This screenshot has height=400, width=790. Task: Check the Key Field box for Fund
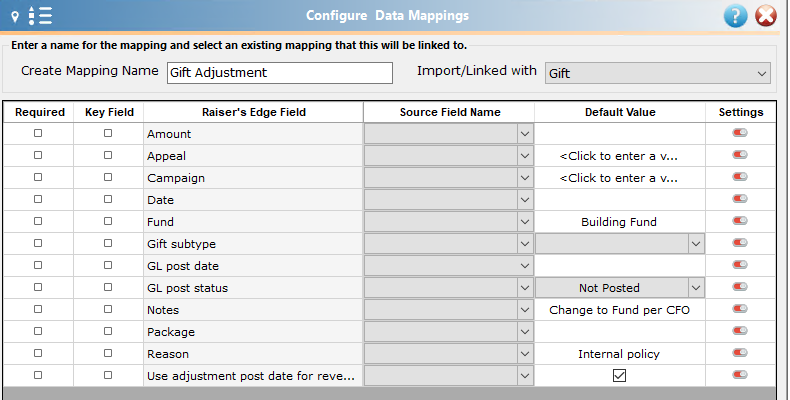[x=108, y=221]
